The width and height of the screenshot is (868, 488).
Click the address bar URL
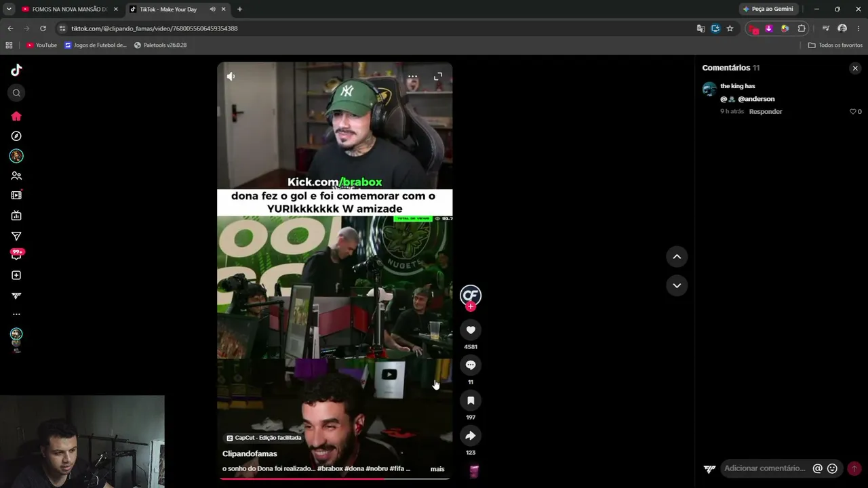155,28
